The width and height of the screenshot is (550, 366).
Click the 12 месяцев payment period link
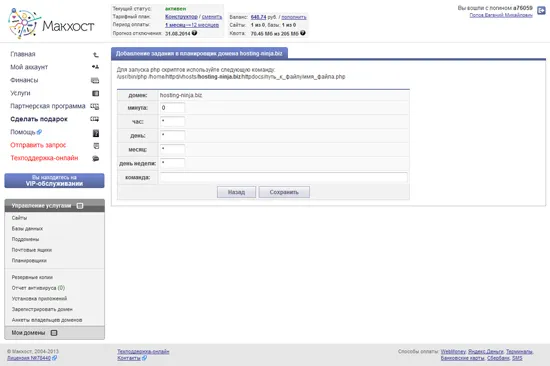click(205, 25)
